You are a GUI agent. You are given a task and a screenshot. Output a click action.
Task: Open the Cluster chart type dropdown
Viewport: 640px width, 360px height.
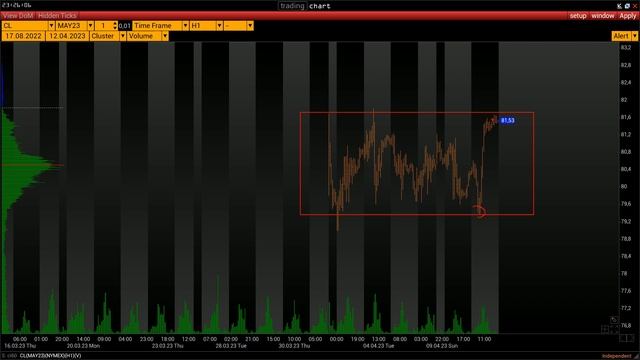[x=122, y=36]
